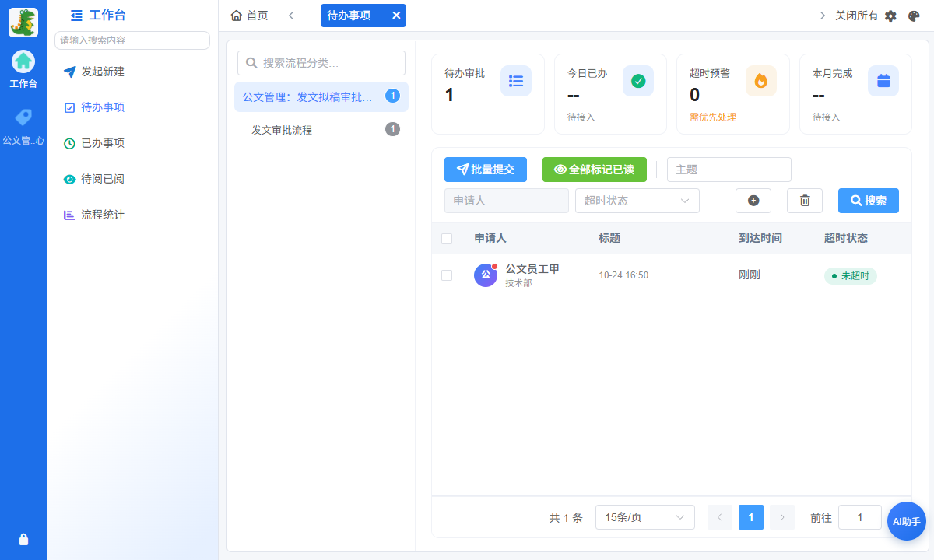The image size is (934, 560).
Task: Click the 10-24 16:50 title cell
Action: [623, 275]
